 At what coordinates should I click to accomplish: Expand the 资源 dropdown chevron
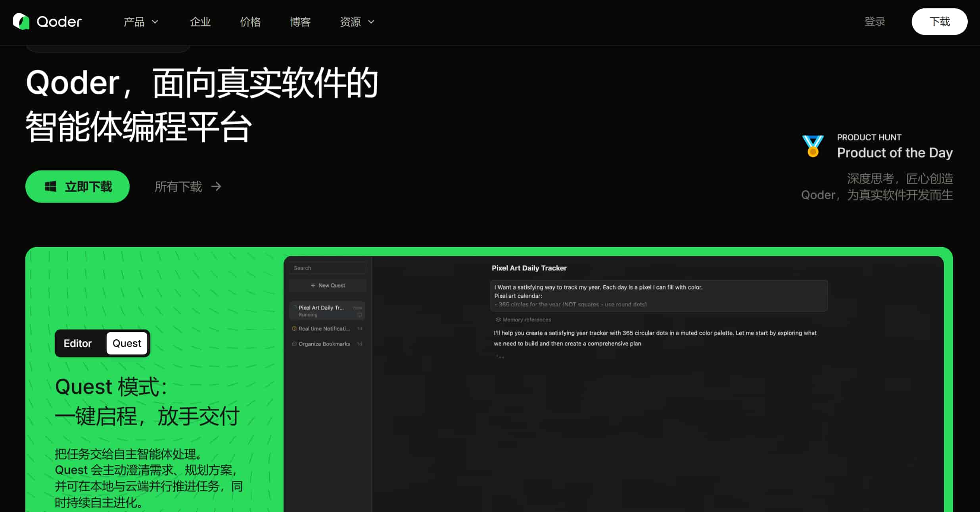pos(371,22)
